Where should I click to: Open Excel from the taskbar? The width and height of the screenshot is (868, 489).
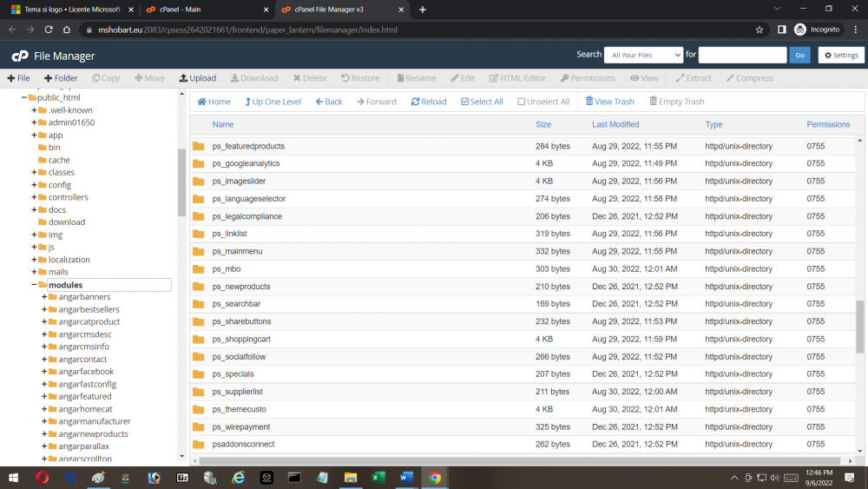pyautogui.click(x=378, y=478)
